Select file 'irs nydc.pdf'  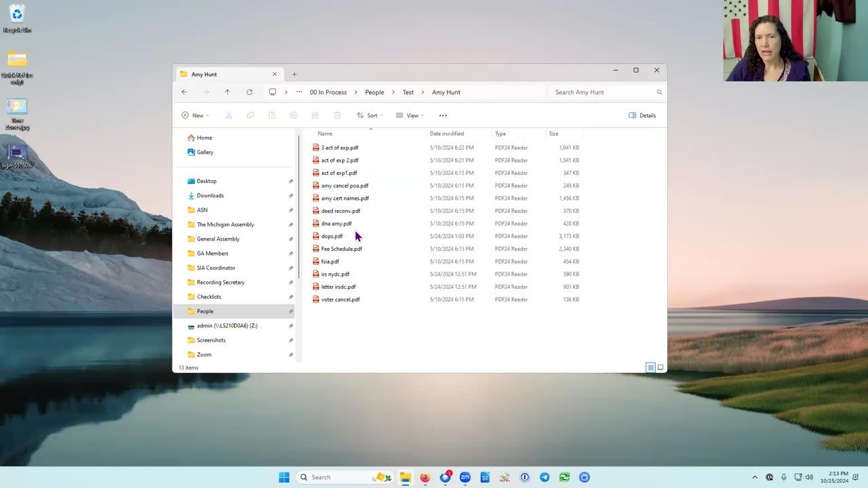click(335, 274)
